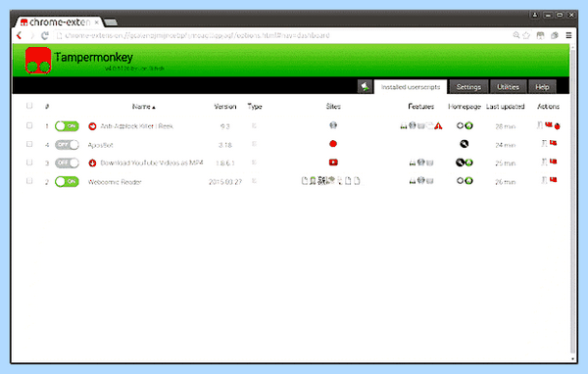Click the Tampermonkey logo in the header

tap(38, 61)
